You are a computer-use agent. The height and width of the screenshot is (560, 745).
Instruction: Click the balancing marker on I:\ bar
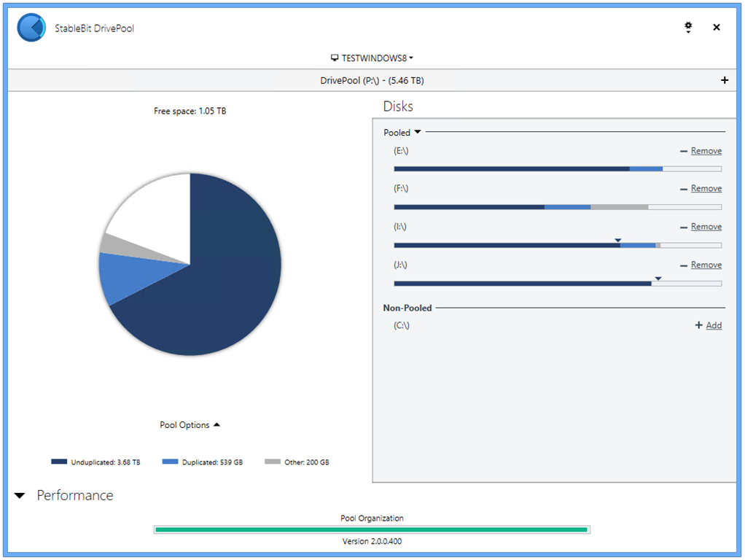click(x=617, y=240)
